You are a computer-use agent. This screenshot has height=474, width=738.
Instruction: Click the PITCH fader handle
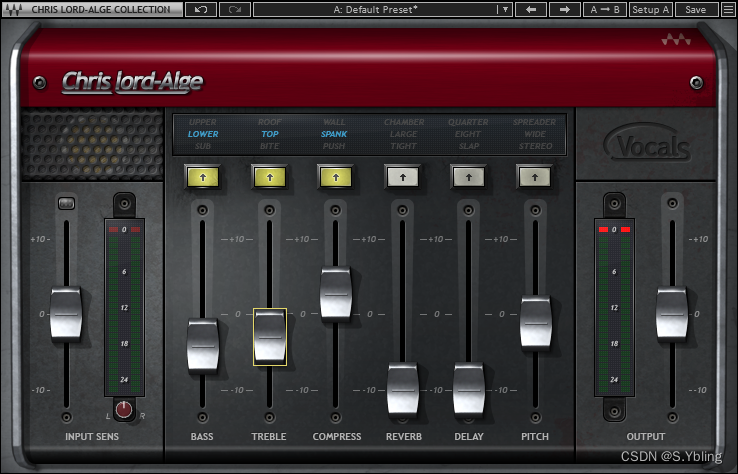536,323
